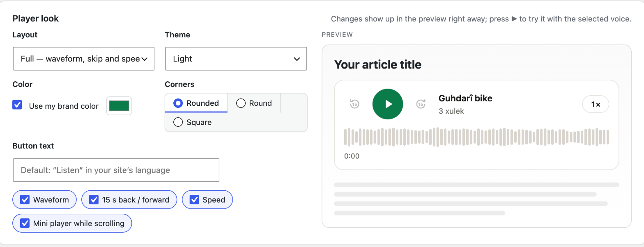Image resolution: width=644 pixels, height=247 pixels.
Task: Toggle the Use my brand color checkbox
Action: click(17, 105)
